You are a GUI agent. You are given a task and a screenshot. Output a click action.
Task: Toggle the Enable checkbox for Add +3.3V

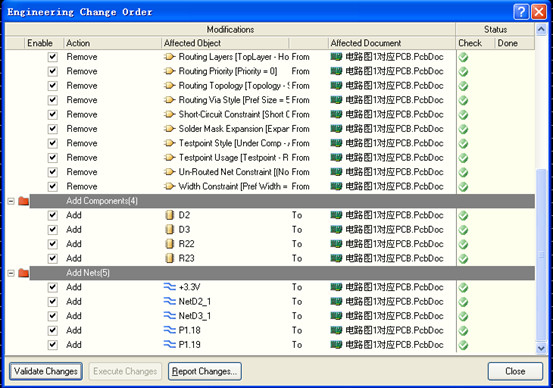(x=53, y=287)
